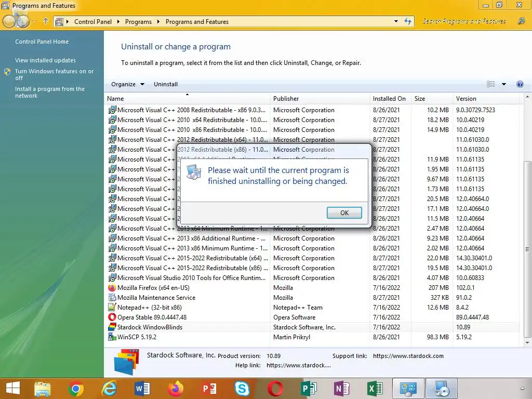This screenshot has height=399, width=532.
Task: Expand the arrow after Control Panel breadcrumb
Action: [x=118, y=22]
